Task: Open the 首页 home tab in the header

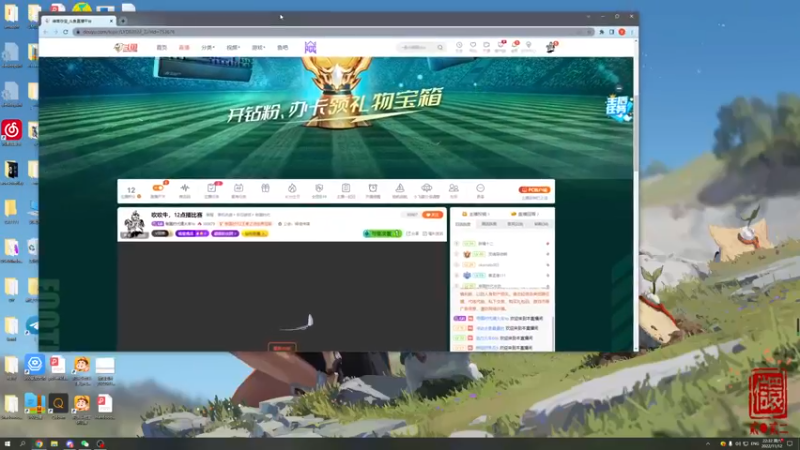Action: 162,47
